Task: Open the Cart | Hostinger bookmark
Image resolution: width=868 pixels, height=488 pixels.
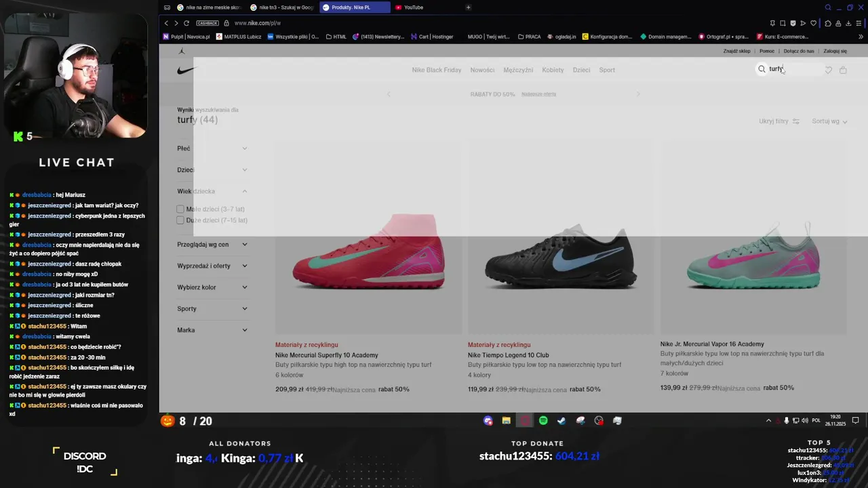Action: [432, 37]
